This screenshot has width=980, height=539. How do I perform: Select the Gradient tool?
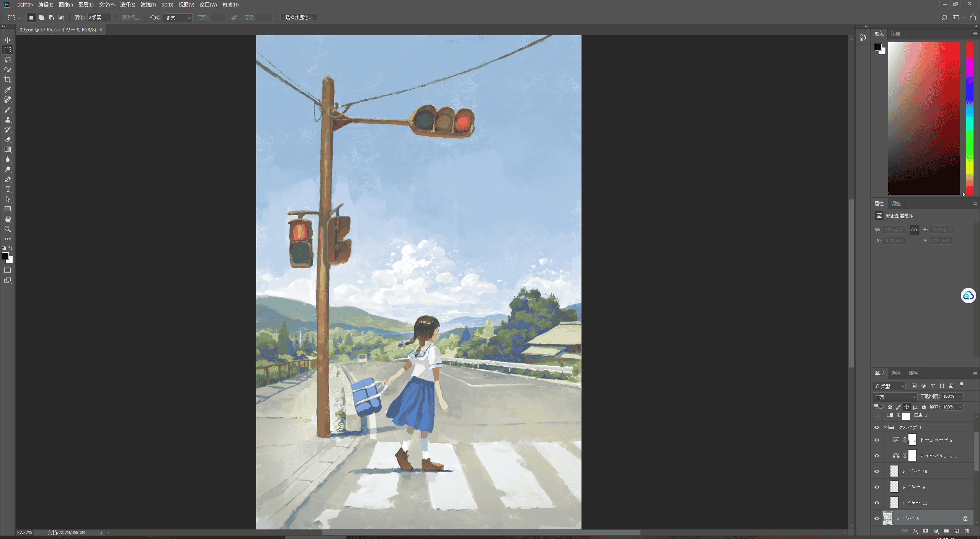point(8,149)
